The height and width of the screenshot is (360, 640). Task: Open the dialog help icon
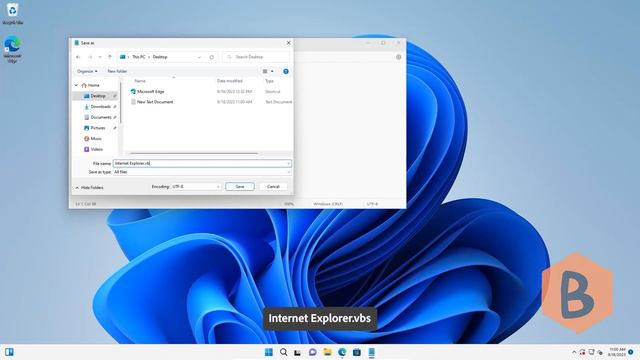coord(286,71)
